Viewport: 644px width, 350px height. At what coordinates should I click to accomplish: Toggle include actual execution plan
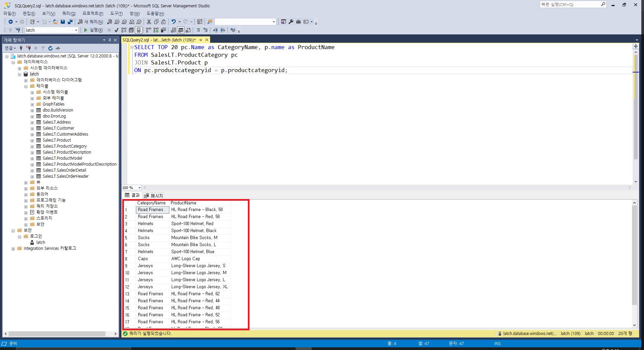149,30
